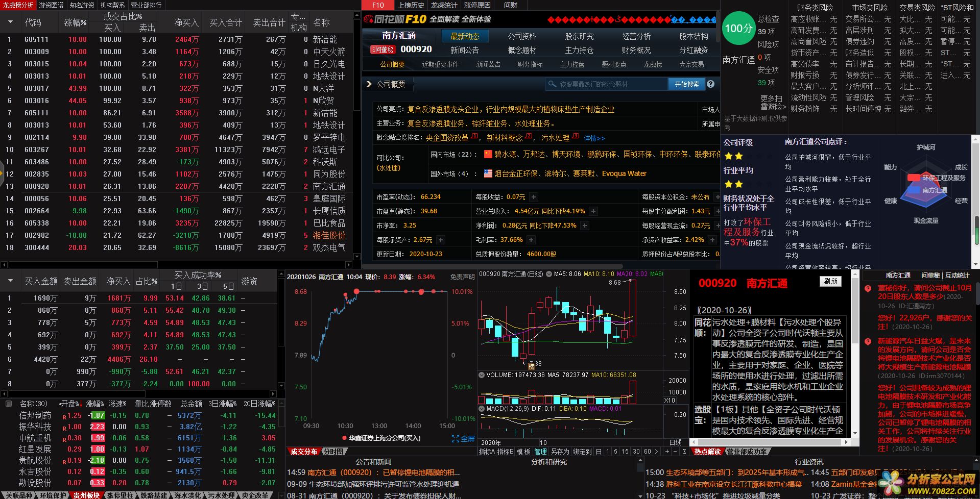Open the 龙虎统计 tab
Image resolution: width=980 pixels, height=499 pixels.
tap(444, 5)
